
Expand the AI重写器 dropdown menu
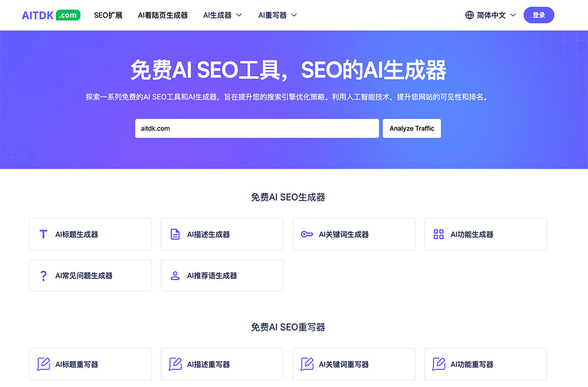click(278, 15)
